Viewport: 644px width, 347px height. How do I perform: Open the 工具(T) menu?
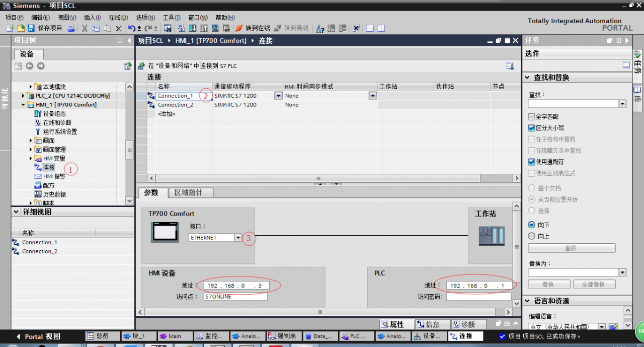click(172, 17)
